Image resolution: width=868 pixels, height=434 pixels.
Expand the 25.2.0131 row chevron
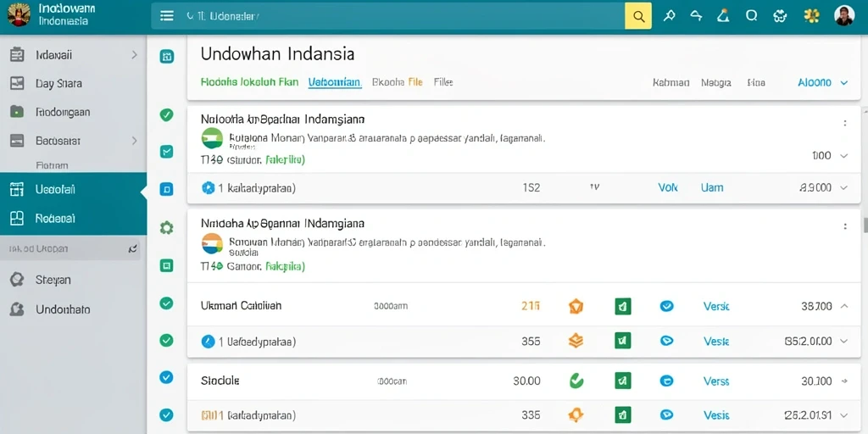844,415
